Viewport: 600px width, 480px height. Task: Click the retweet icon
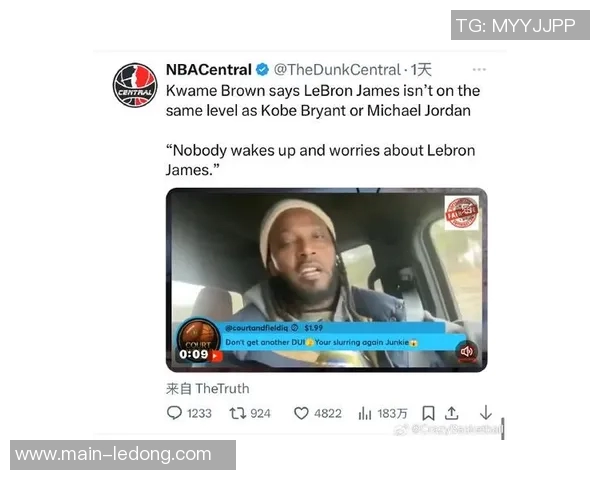click(x=238, y=413)
